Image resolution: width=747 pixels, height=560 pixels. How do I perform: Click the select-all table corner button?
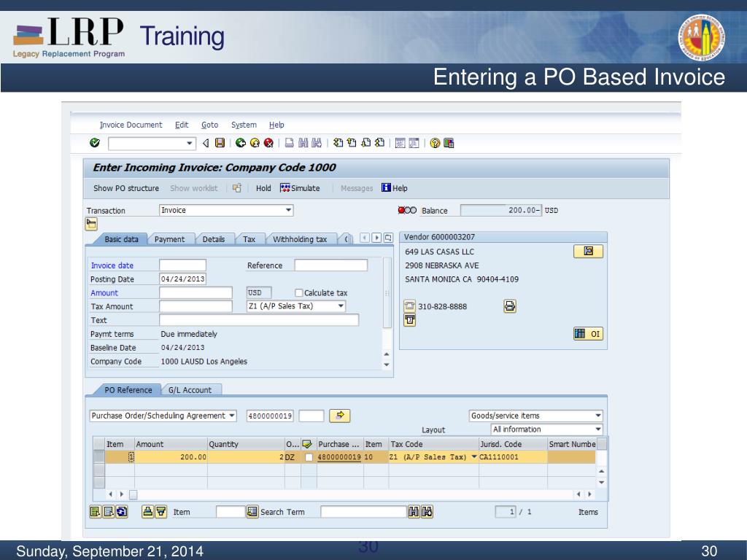pos(99,444)
